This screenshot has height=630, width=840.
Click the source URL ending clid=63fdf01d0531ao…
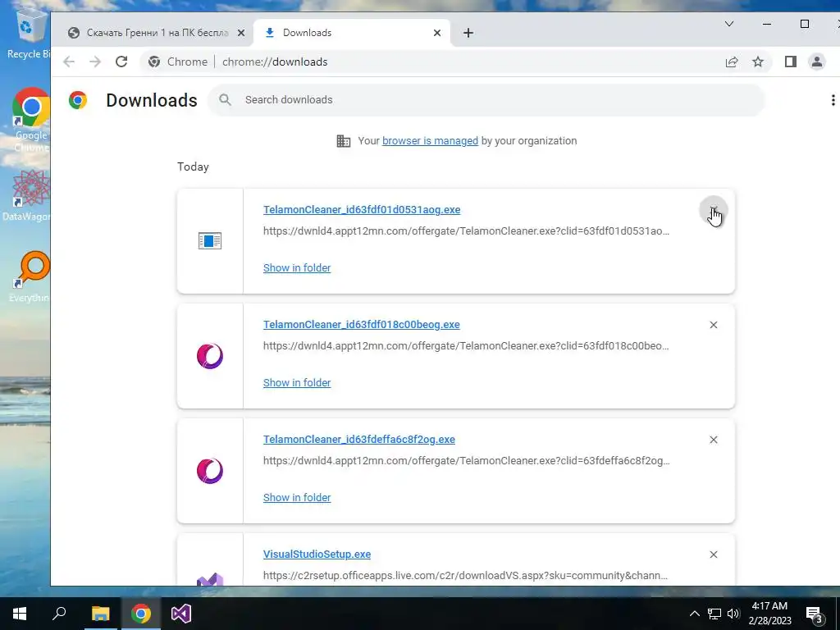point(466,231)
